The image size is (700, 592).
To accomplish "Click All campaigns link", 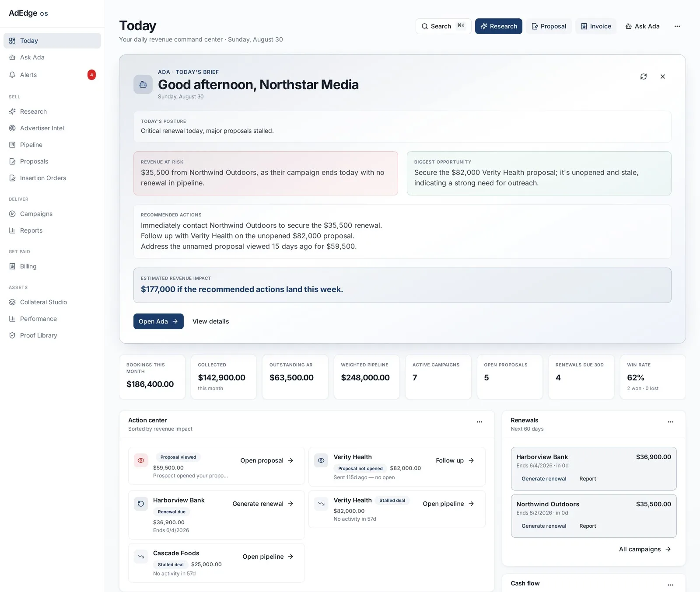I will (x=645, y=549).
